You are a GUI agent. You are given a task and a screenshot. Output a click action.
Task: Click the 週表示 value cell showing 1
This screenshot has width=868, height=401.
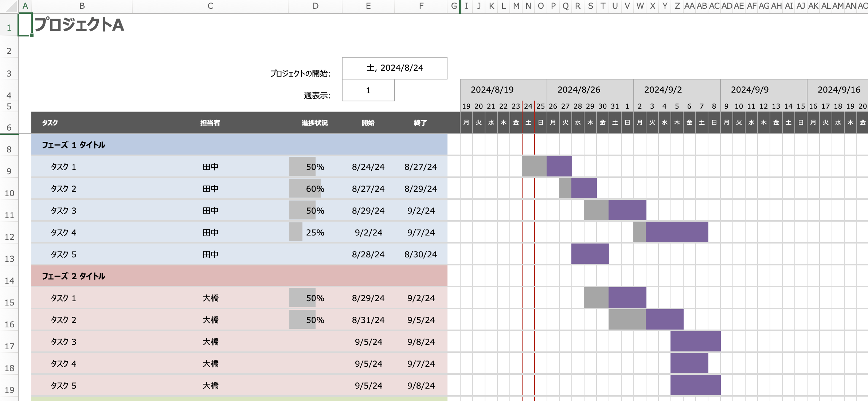[x=368, y=90]
